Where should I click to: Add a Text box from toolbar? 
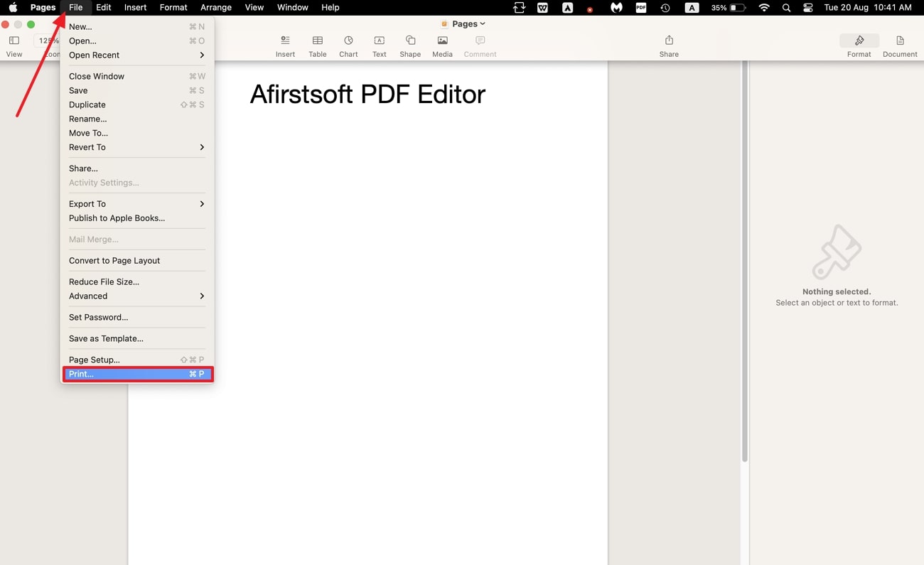380,46
